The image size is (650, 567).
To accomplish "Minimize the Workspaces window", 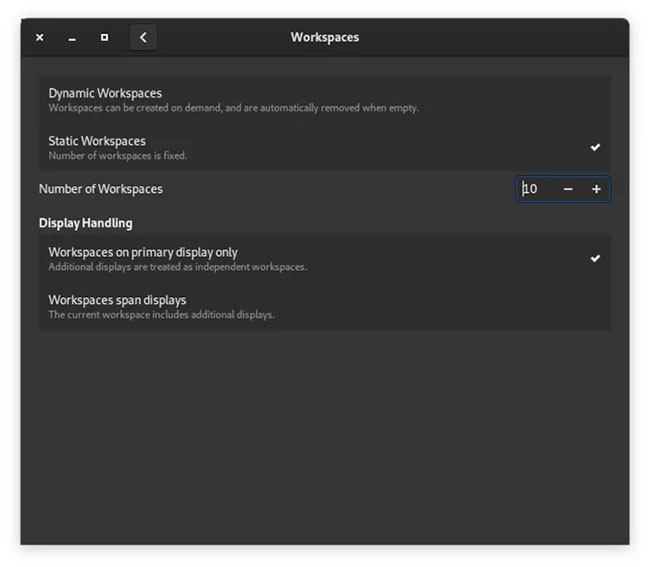I will click(72, 38).
